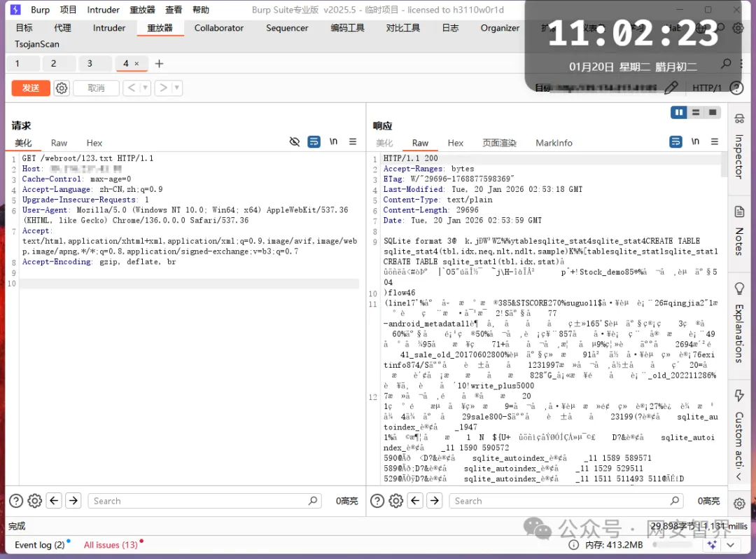Open response search help icon

[377, 501]
